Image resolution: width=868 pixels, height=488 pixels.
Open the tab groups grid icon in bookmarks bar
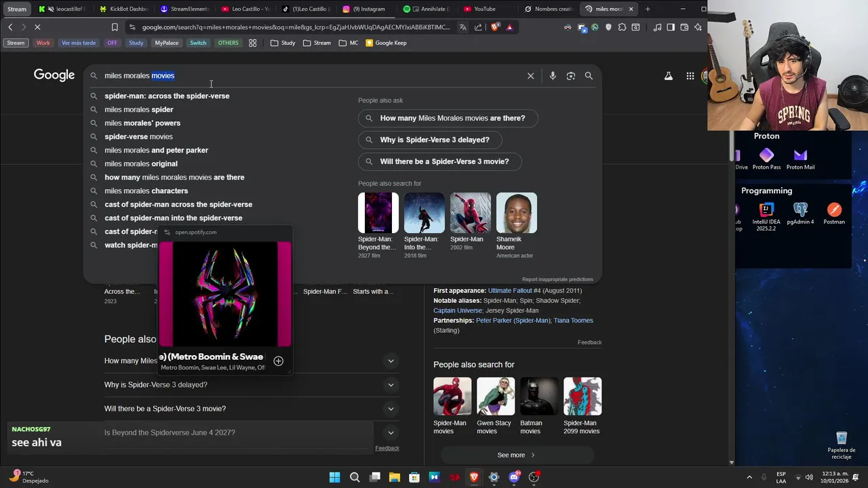tap(252, 43)
